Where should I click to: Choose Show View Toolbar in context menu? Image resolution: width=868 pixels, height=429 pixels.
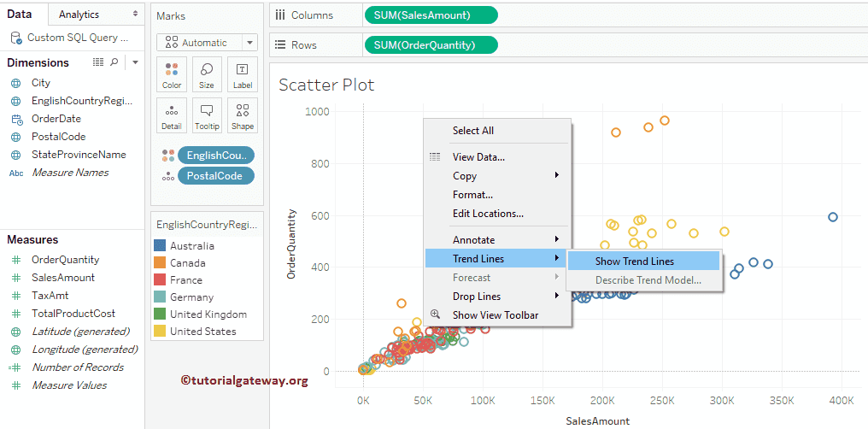click(x=496, y=315)
